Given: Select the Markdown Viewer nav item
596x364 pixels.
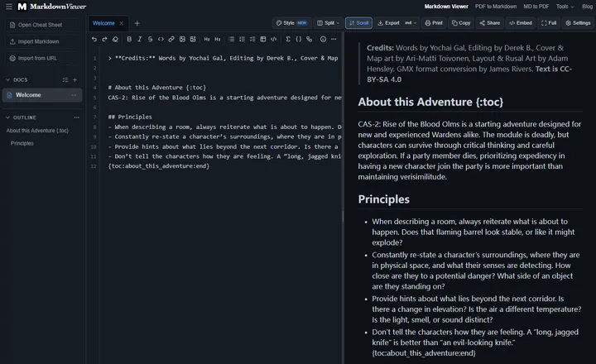Looking at the screenshot, I should click(446, 7).
